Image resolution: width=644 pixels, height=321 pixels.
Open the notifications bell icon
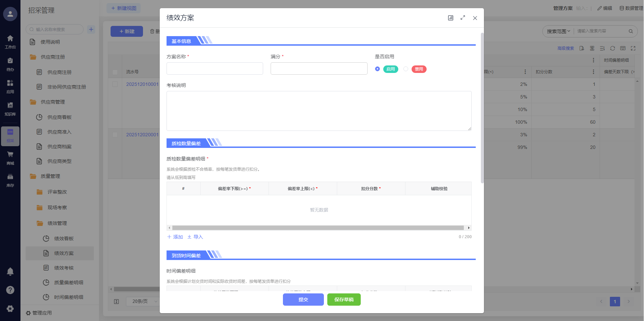coord(10,272)
